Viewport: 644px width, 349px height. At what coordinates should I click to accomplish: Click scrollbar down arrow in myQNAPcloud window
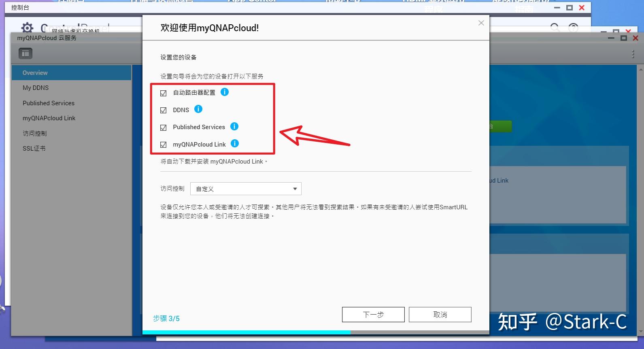(640, 332)
